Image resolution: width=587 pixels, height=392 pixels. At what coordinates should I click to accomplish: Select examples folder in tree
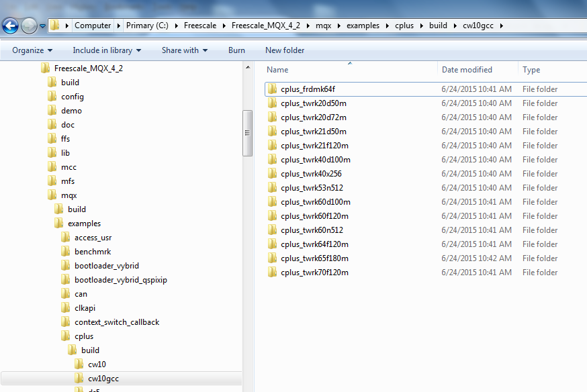click(84, 224)
